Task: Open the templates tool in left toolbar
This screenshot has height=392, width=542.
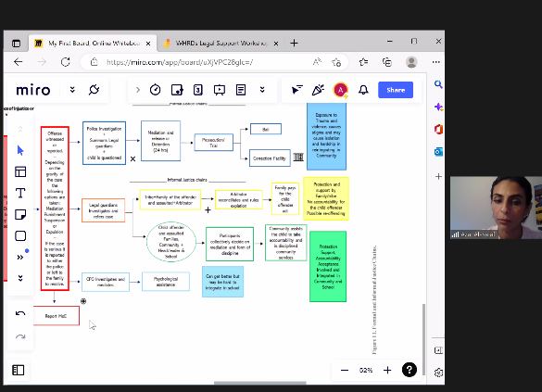Action: [20, 171]
